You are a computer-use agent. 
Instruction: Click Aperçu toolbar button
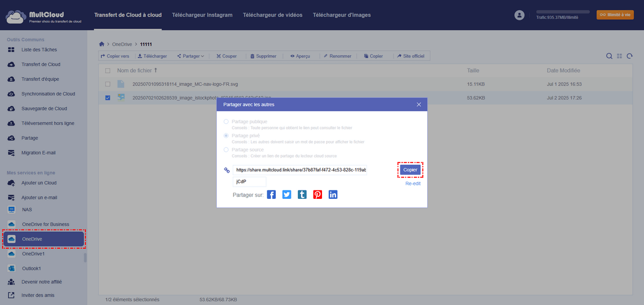pyautogui.click(x=301, y=56)
